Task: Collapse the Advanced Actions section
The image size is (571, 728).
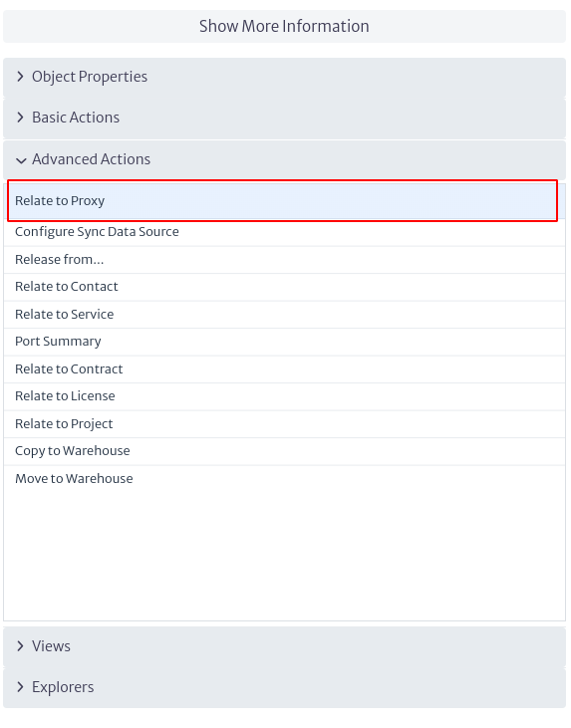Action: (x=284, y=159)
